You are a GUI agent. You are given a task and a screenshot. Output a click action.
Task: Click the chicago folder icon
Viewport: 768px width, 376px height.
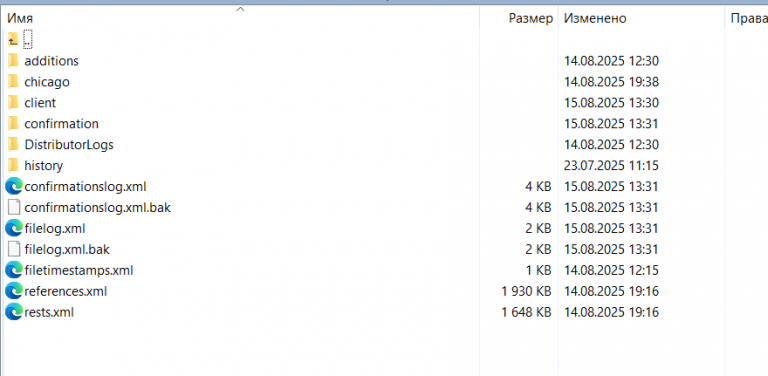(14, 82)
